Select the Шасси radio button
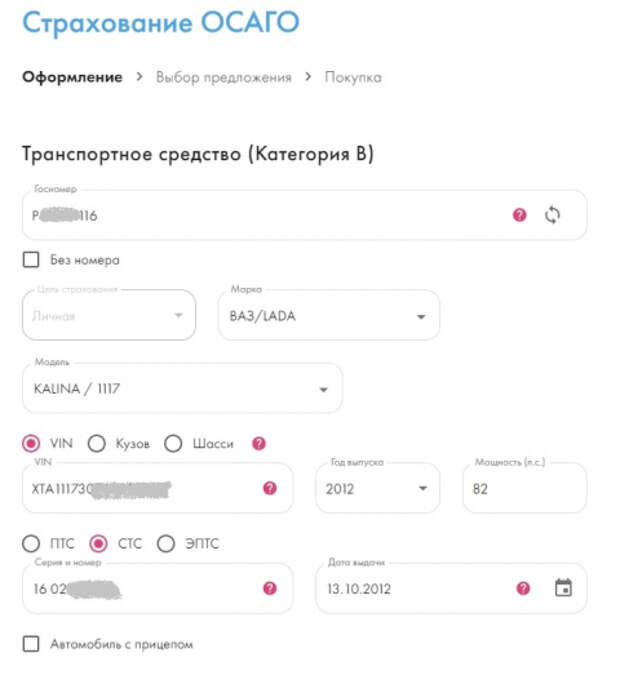620x693 pixels. 173,443
